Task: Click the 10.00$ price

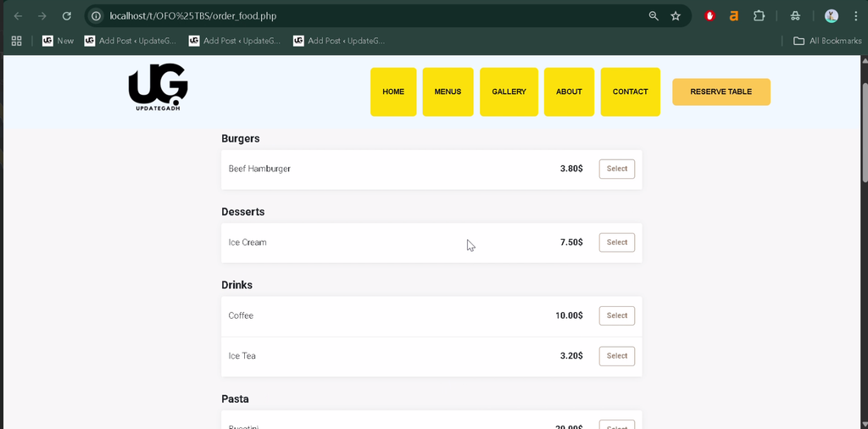Action: click(569, 315)
